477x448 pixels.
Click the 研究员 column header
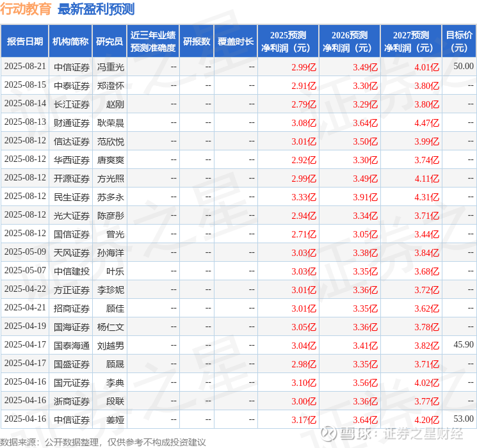[x=109, y=42]
